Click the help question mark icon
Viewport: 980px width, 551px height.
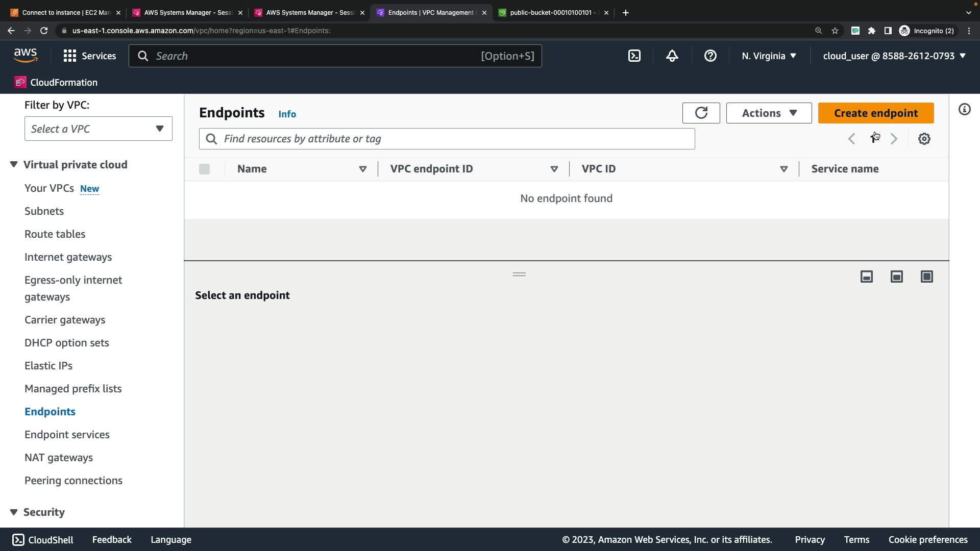click(x=710, y=56)
